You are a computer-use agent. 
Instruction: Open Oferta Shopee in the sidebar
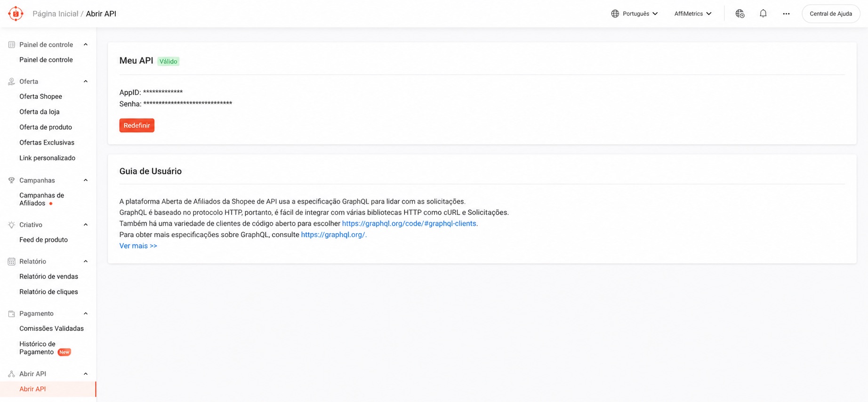(x=40, y=97)
